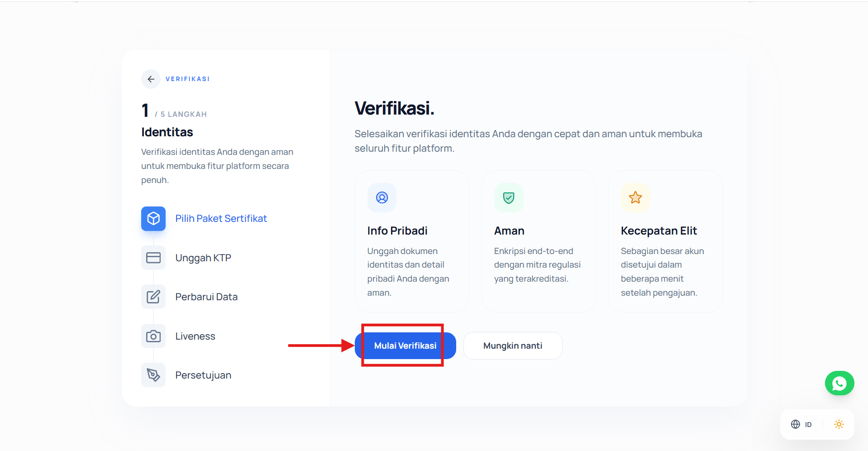Click the Pilih Paket Sertifikat label
868x451 pixels.
221,218
